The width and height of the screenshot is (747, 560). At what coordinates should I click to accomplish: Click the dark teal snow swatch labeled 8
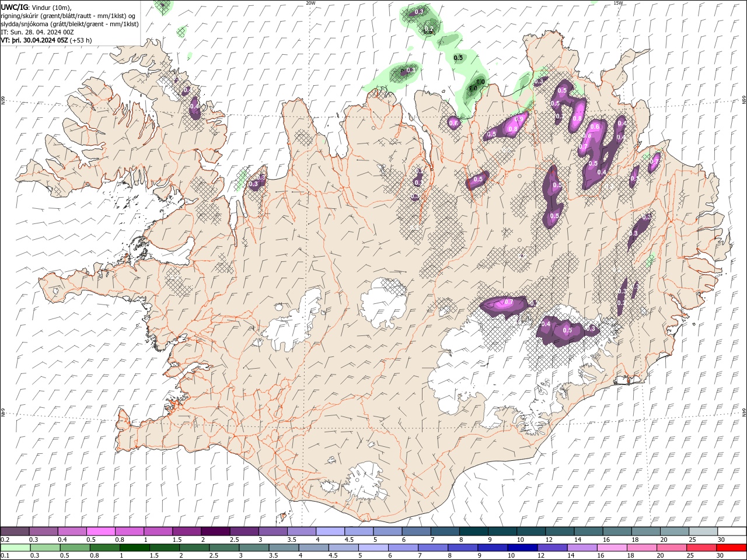point(474,531)
